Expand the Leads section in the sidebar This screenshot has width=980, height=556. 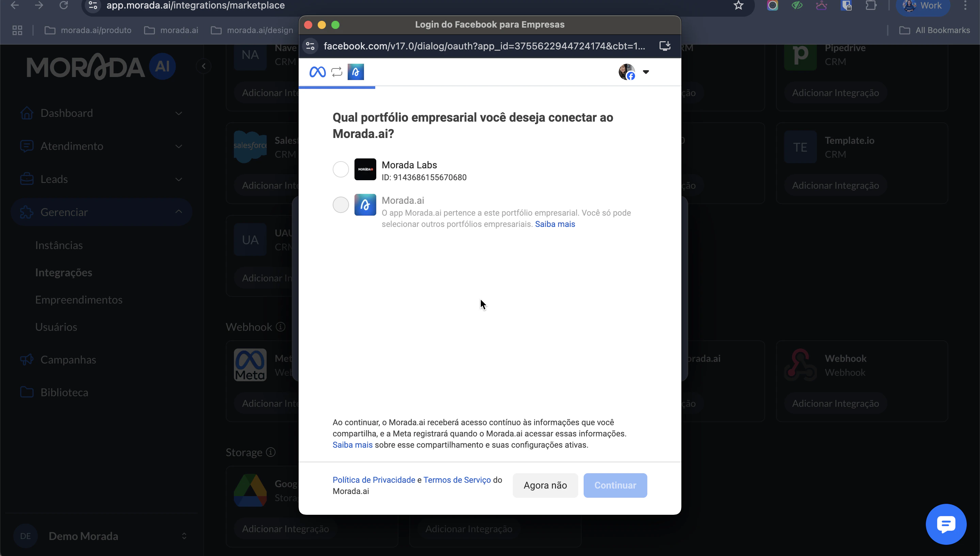(x=179, y=179)
